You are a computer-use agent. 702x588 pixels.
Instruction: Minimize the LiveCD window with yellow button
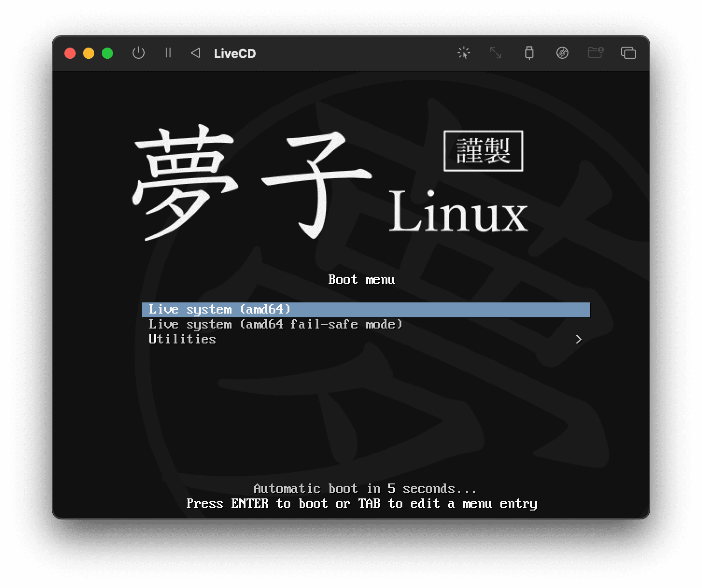coord(89,53)
